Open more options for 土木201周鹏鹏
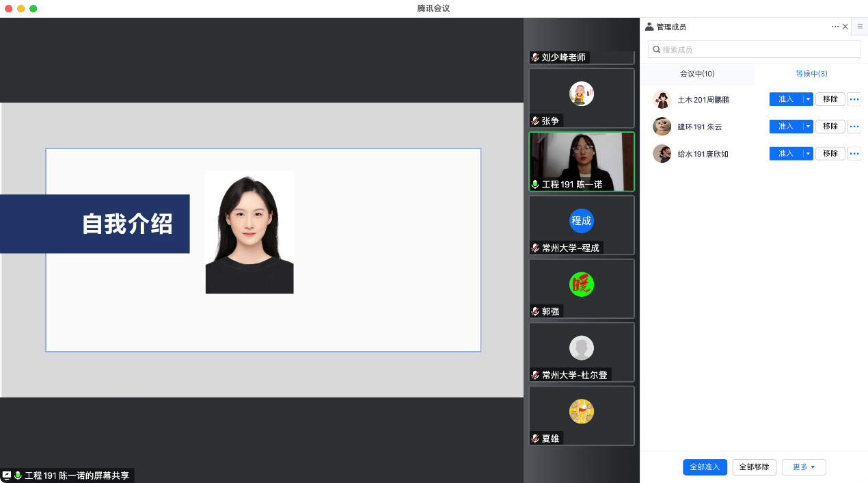This screenshot has width=868, height=483. pos(854,99)
